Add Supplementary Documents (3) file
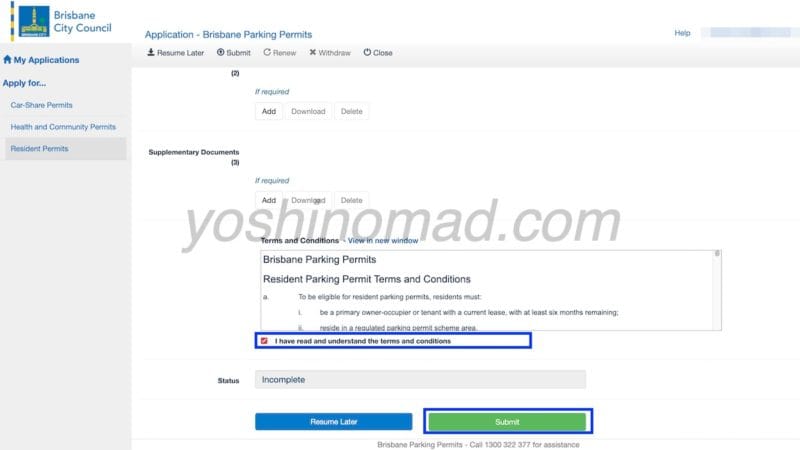 [269, 200]
